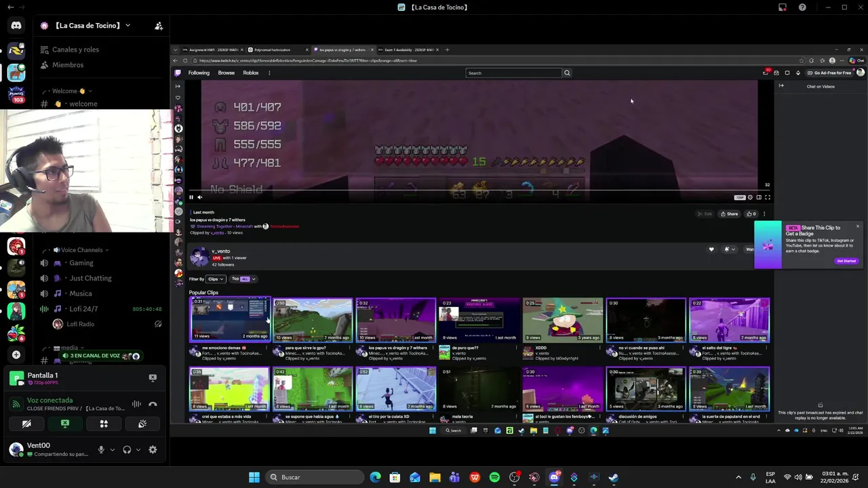Viewport: 868px width, 488px height.
Task: Open Twitch Following tab
Action: [199, 73]
